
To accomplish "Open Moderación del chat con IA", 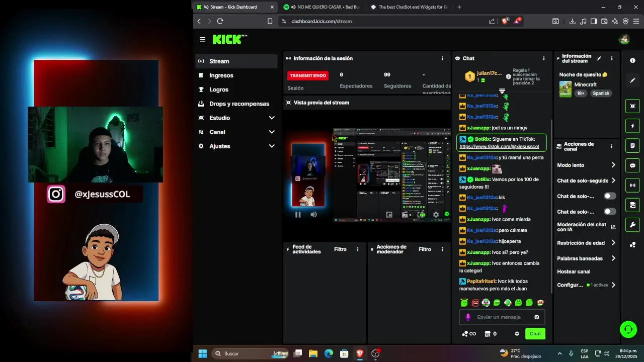I will click(x=586, y=227).
